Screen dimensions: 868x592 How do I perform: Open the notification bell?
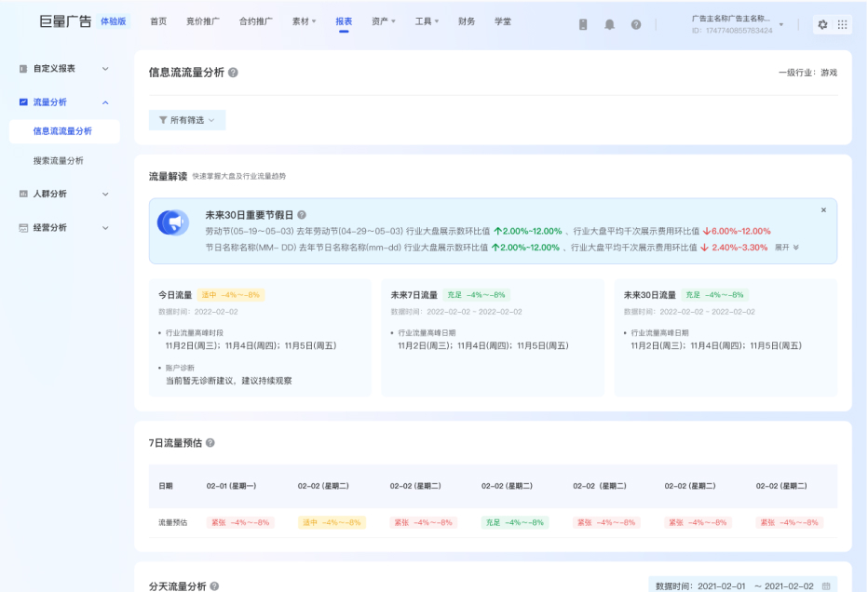pyautogui.click(x=609, y=24)
